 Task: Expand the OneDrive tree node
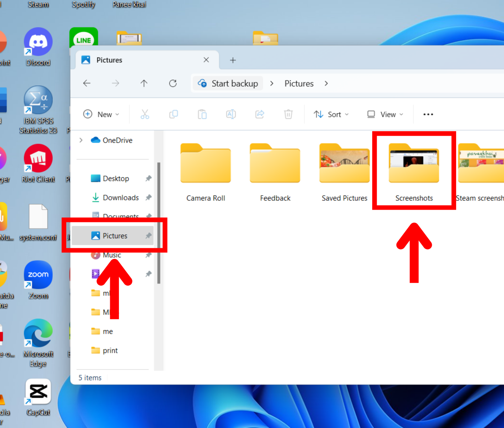click(x=81, y=140)
